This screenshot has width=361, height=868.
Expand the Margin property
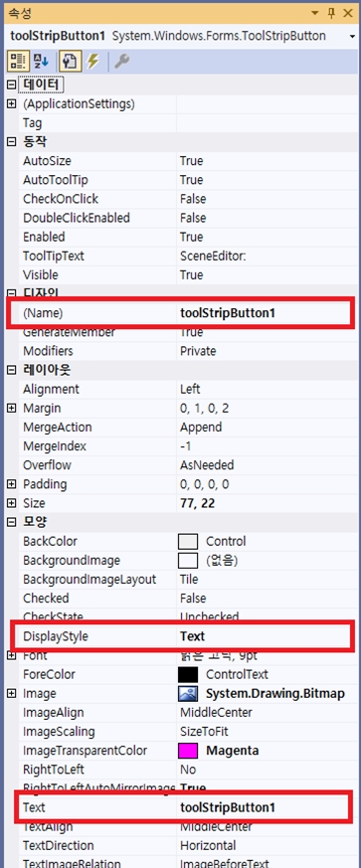click(x=11, y=409)
